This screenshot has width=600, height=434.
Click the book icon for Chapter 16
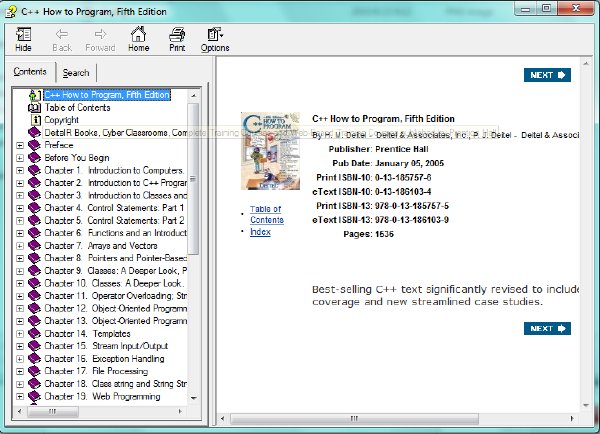34,359
